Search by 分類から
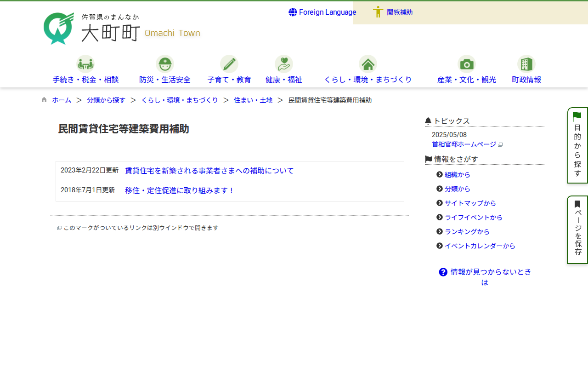588x368 pixels. coord(458,189)
